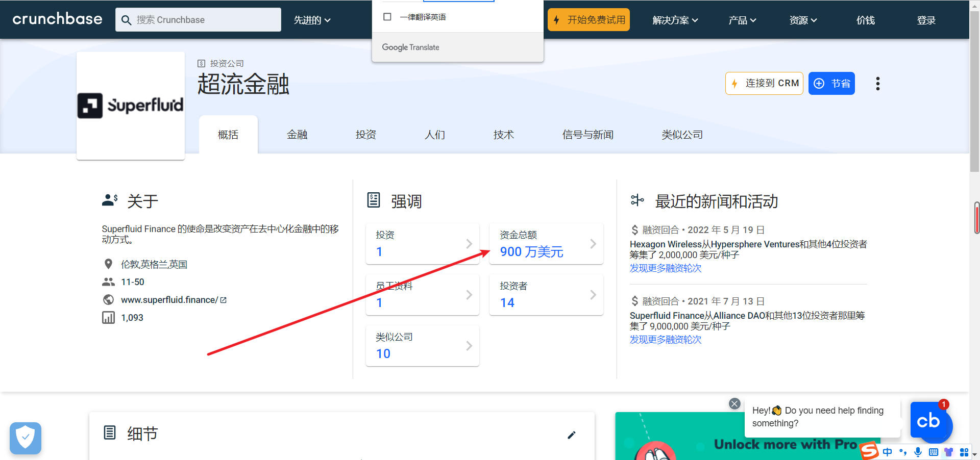
Task: Click the 细节 (Details) section document icon
Action: click(x=110, y=433)
